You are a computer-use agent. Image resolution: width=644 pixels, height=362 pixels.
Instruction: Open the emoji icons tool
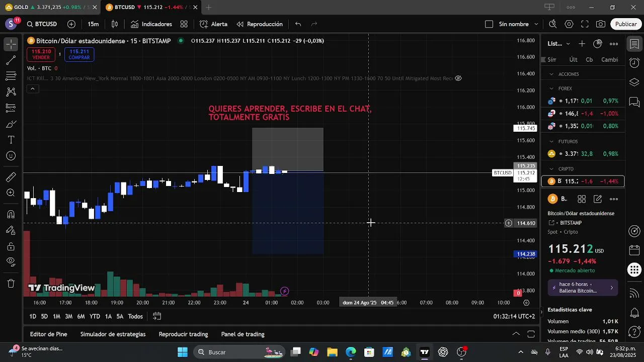coord(11,156)
